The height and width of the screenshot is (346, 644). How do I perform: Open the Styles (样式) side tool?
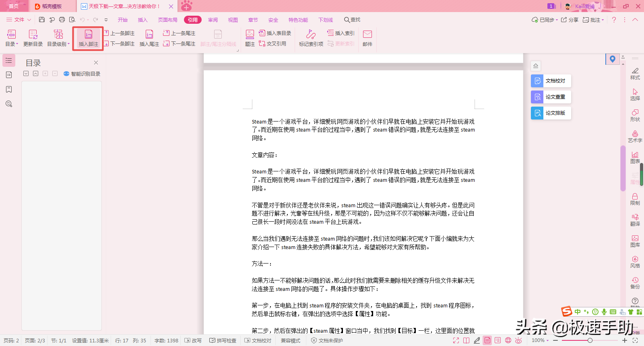[x=635, y=74]
